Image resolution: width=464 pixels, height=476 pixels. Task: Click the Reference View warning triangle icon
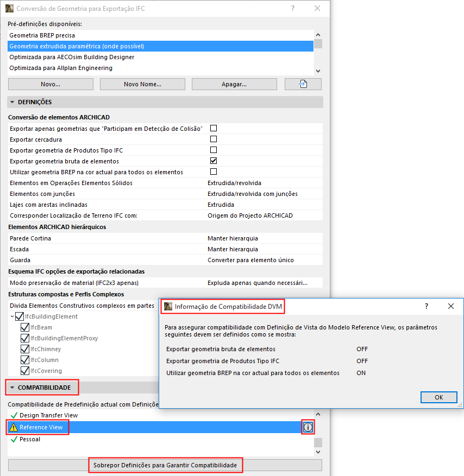click(14, 427)
